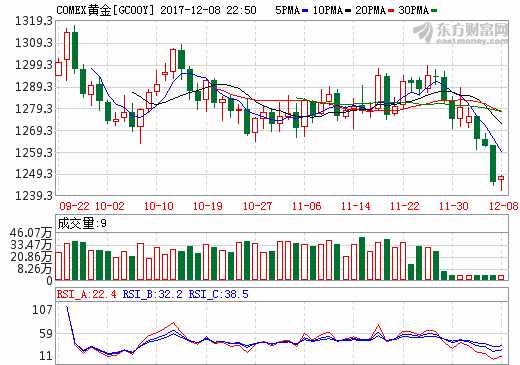Screen dimensions: 520x365
Task: Click the 1279.3 price axis label
Action: coord(34,109)
